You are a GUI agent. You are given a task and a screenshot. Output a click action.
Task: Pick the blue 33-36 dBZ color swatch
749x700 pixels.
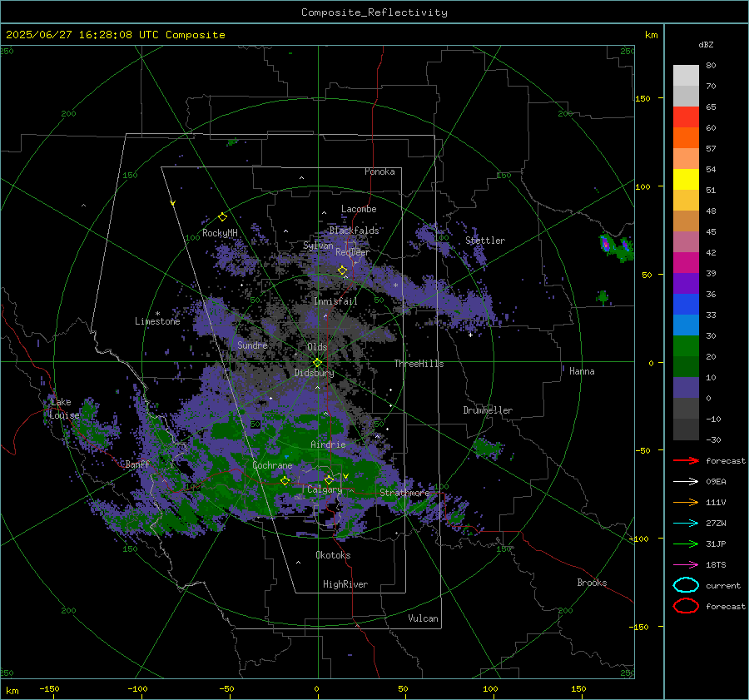(686, 305)
